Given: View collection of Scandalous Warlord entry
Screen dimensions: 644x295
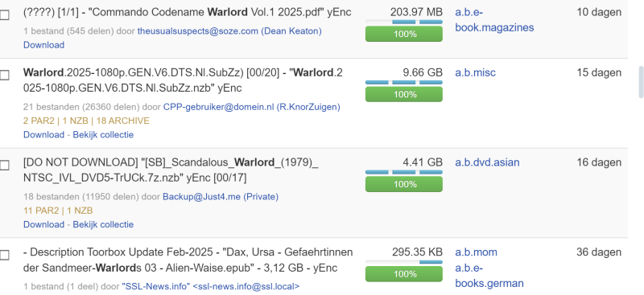Looking at the screenshot, I should point(103,224).
